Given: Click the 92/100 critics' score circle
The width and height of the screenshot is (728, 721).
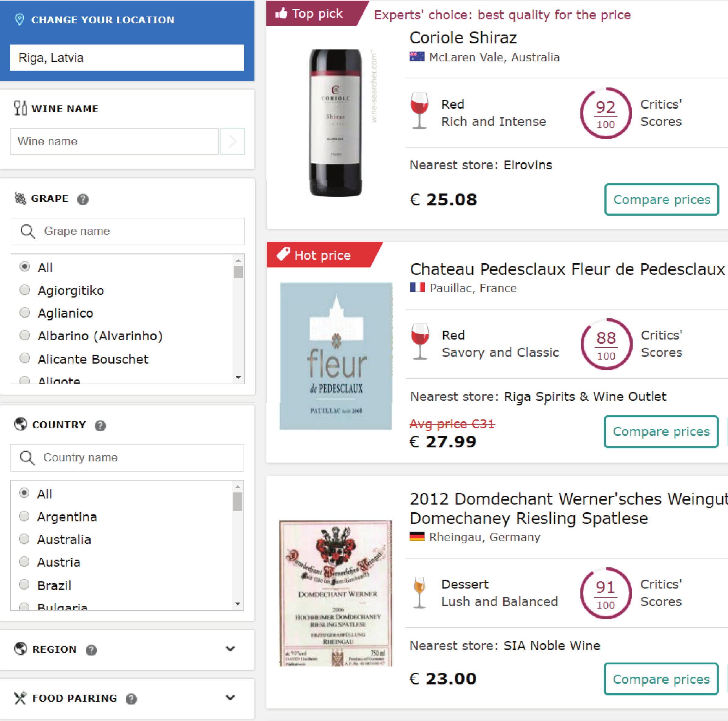Looking at the screenshot, I should (605, 113).
